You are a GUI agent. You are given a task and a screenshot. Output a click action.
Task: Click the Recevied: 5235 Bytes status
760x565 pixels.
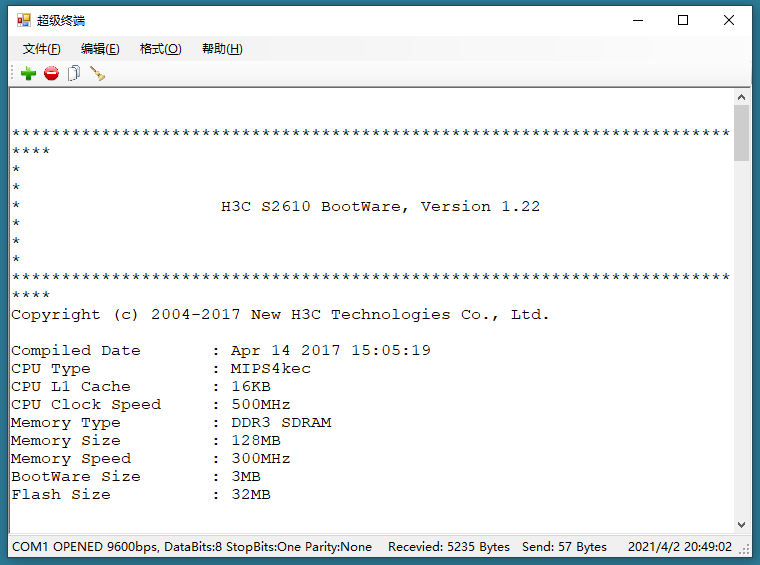coord(449,547)
